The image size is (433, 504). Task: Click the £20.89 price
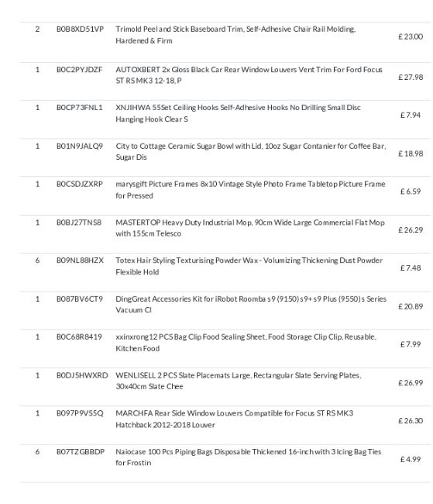[411, 306]
